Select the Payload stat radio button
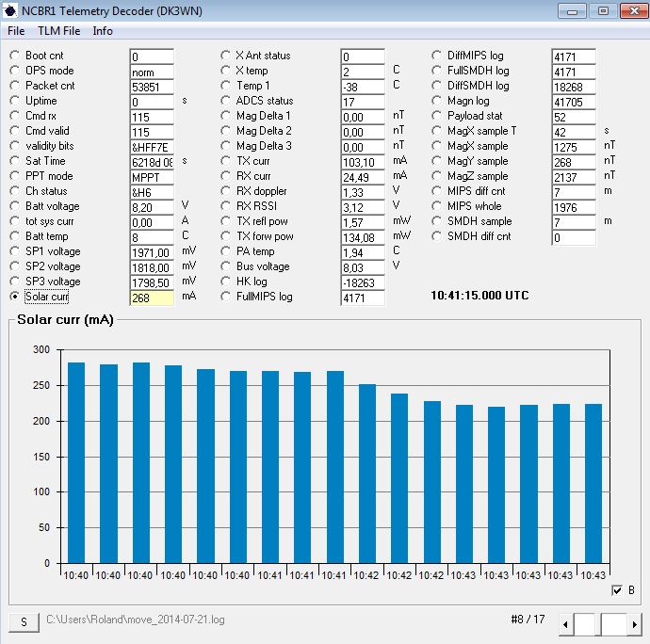The width and height of the screenshot is (650, 644). pyautogui.click(x=436, y=116)
